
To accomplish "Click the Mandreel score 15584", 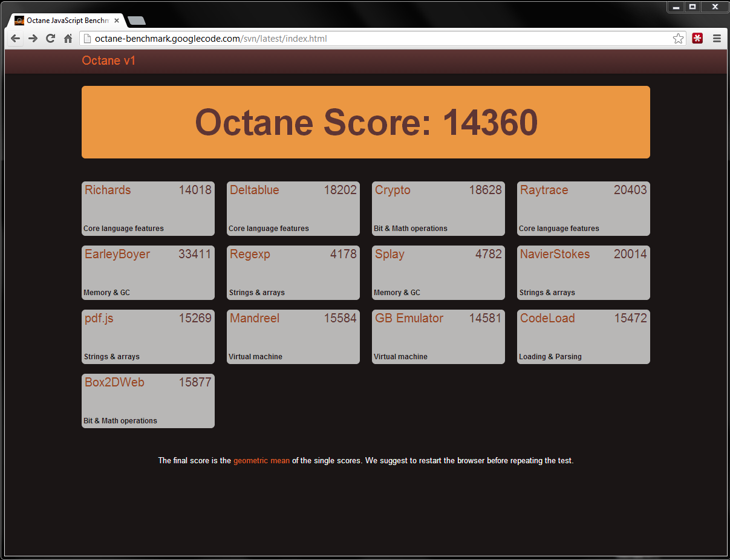I will pos(340,318).
